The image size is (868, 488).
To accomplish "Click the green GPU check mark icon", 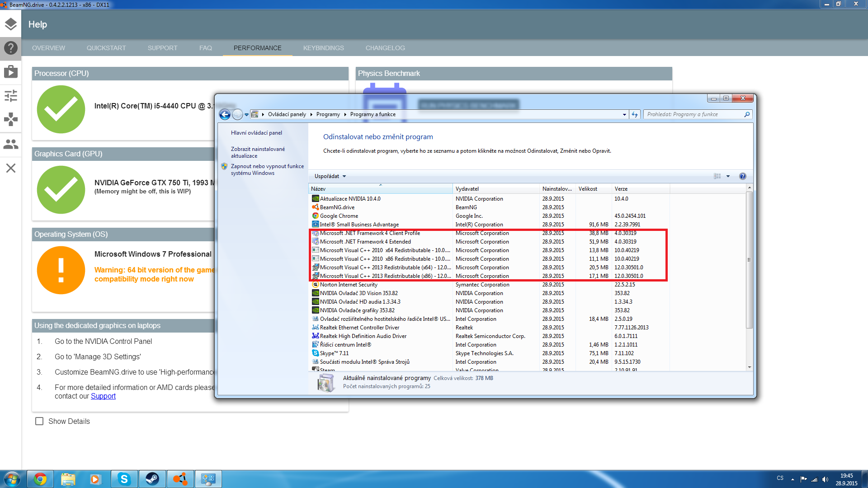I will 61,190.
